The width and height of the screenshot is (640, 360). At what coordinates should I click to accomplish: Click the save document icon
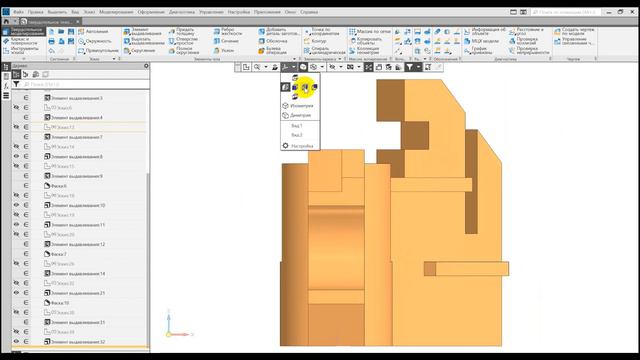pos(71,31)
